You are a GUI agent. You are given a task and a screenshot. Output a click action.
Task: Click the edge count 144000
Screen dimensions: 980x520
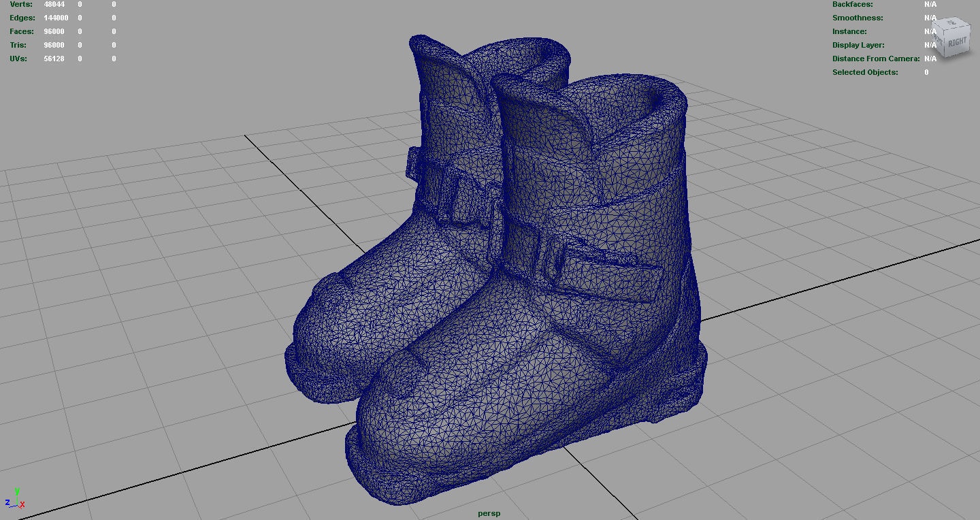(x=56, y=18)
